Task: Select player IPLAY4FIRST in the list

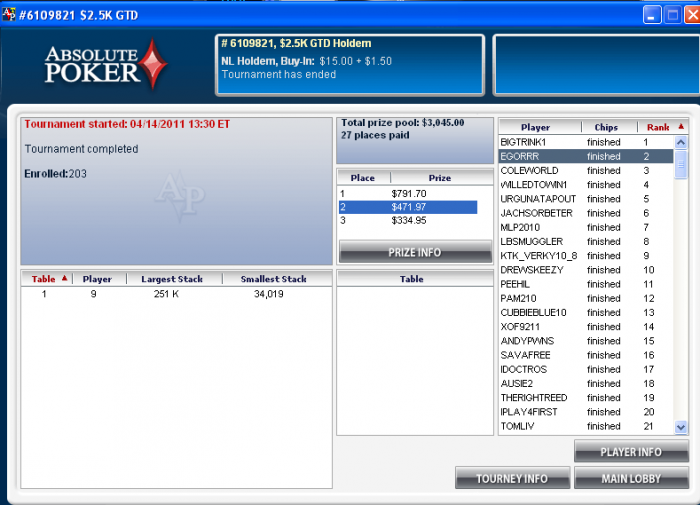Action: (586, 412)
